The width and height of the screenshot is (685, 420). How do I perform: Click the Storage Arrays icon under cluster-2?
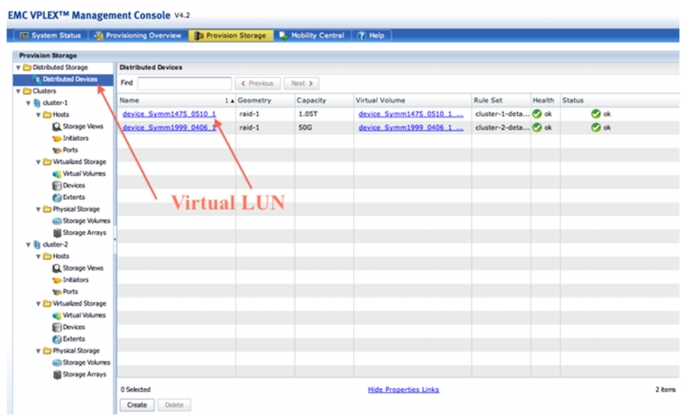tap(57, 374)
